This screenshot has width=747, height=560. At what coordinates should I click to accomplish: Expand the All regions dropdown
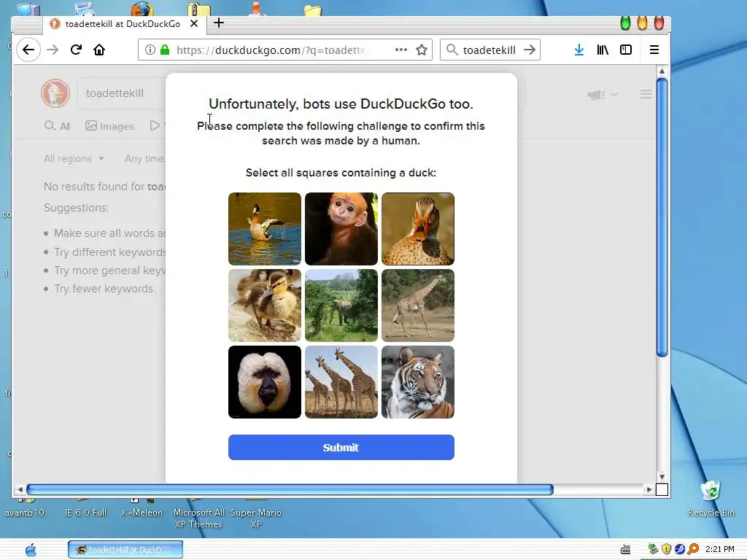(74, 158)
